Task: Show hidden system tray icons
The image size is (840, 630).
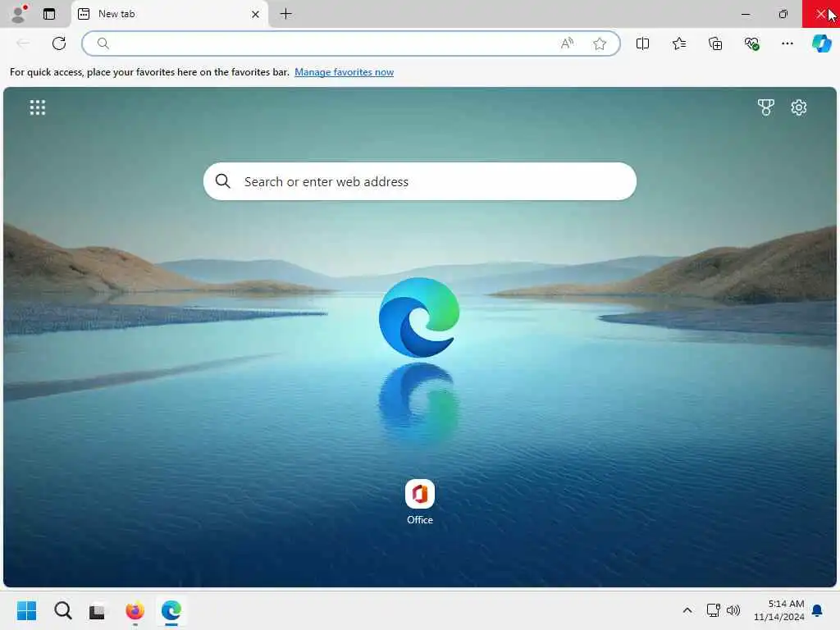Action: (687, 610)
